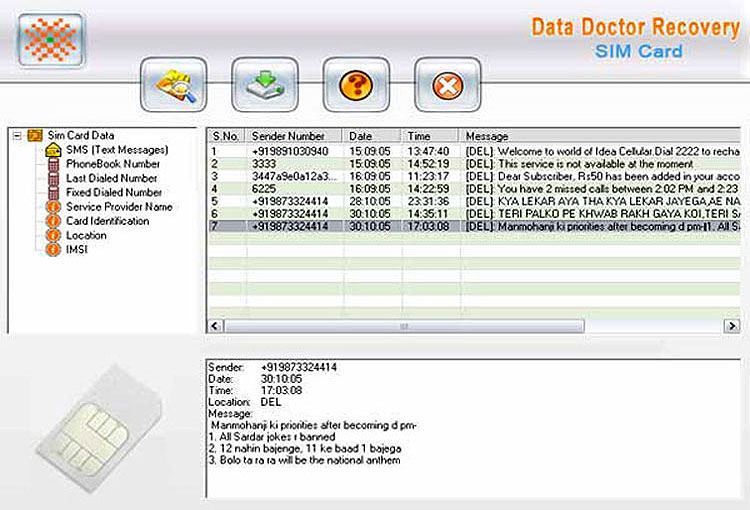750x510 pixels.
Task: Select row with sender +919891030940
Action: point(474,152)
